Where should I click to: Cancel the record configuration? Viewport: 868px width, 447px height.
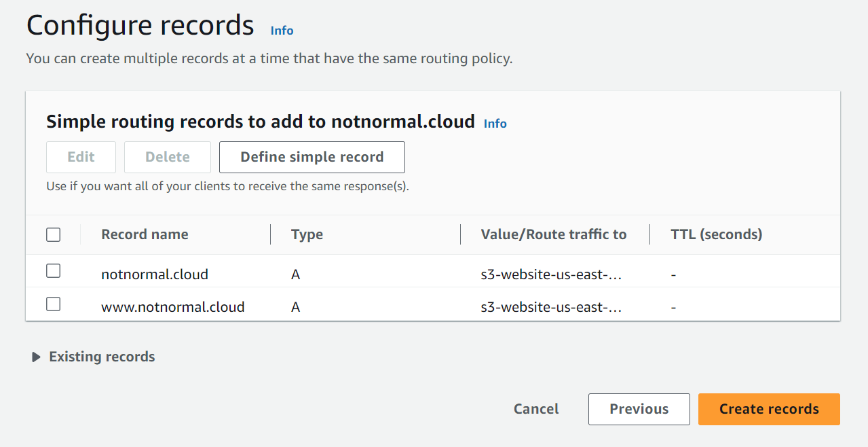coord(536,409)
